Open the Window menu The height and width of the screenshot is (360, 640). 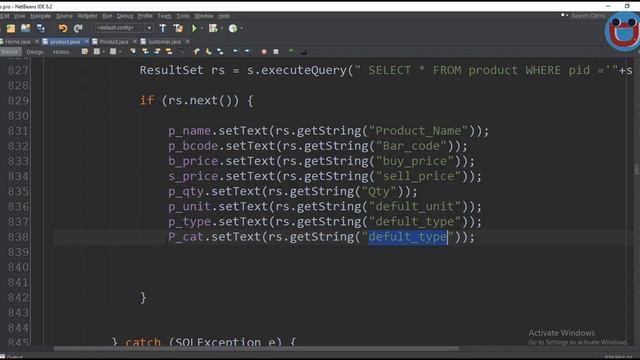point(204,16)
